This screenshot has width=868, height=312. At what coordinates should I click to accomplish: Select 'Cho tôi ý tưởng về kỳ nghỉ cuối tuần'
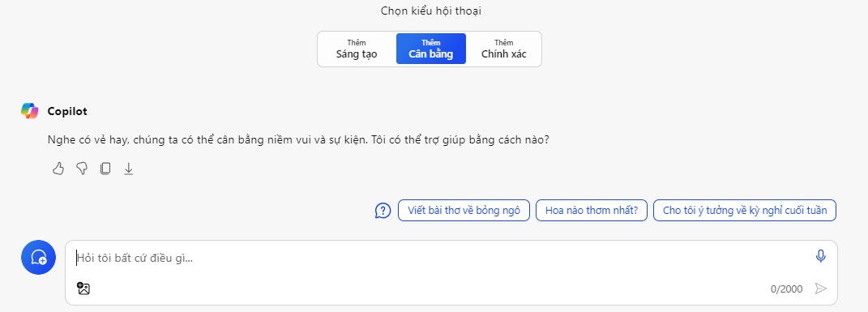click(x=745, y=211)
